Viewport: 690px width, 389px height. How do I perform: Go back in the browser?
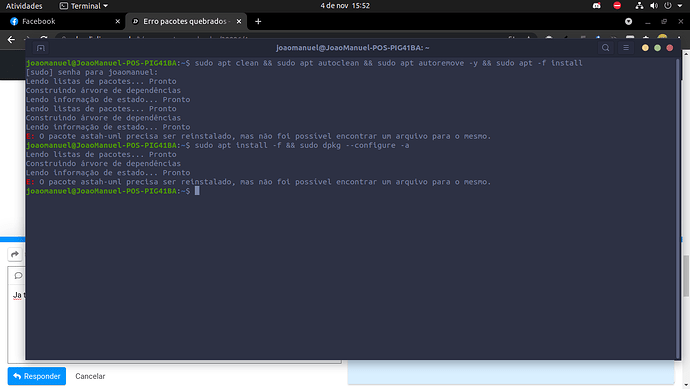11,40
